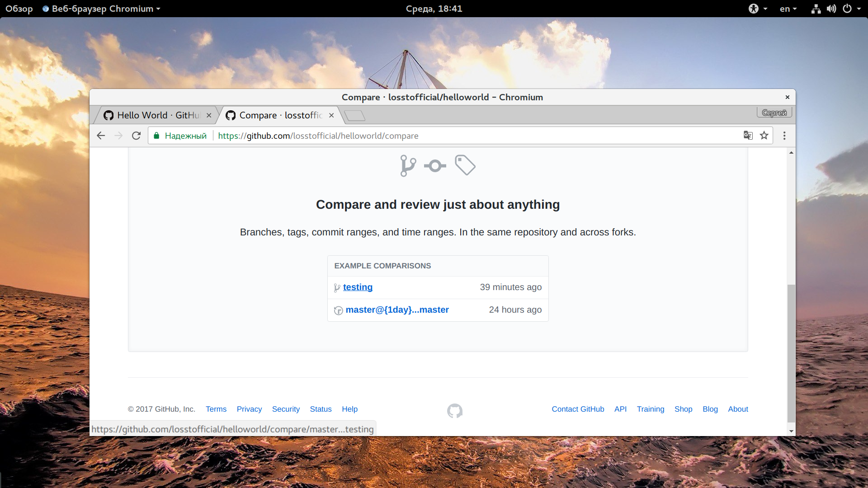Click the EXAMPLE COMPARISONS header
The image size is (868, 488).
tap(382, 266)
